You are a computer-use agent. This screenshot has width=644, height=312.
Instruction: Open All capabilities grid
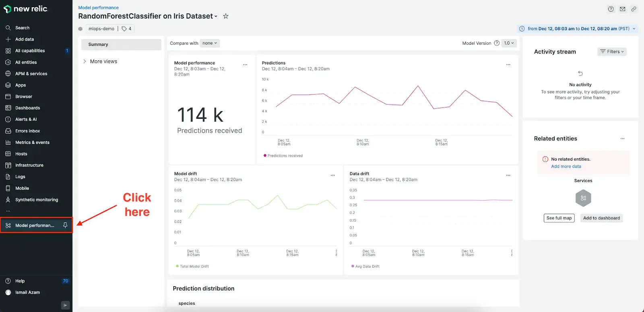click(30, 51)
